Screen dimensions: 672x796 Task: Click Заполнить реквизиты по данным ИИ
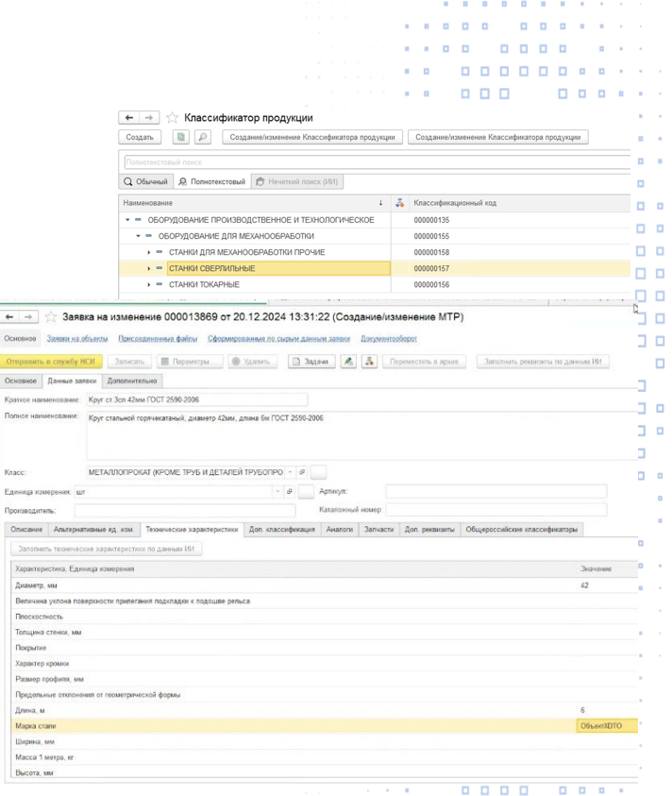click(x=543, y=362)
